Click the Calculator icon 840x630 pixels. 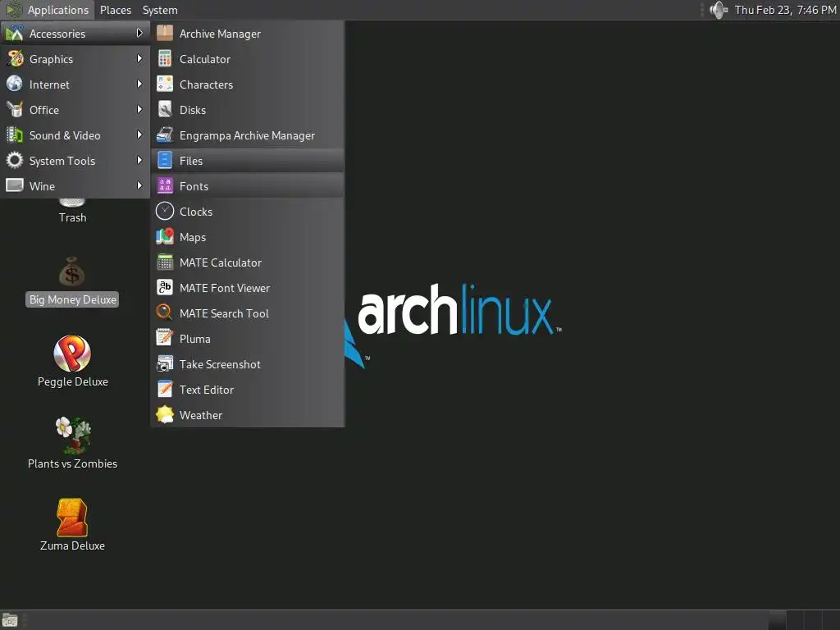(x=165, y=59)
